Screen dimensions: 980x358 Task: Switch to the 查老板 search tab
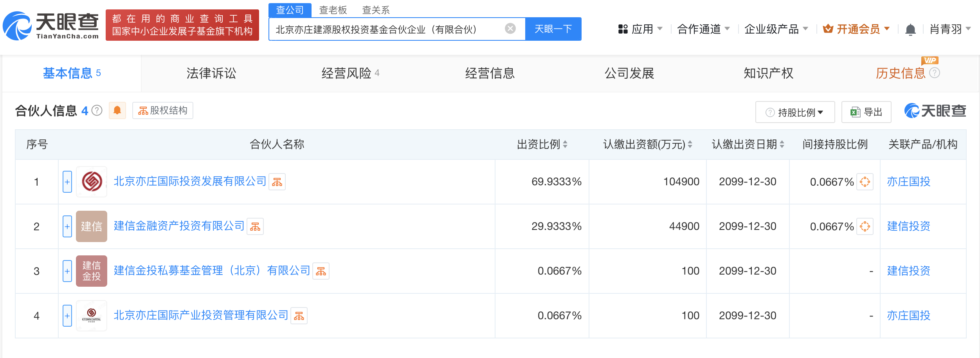pyautogui.click(x=333, y=10)
